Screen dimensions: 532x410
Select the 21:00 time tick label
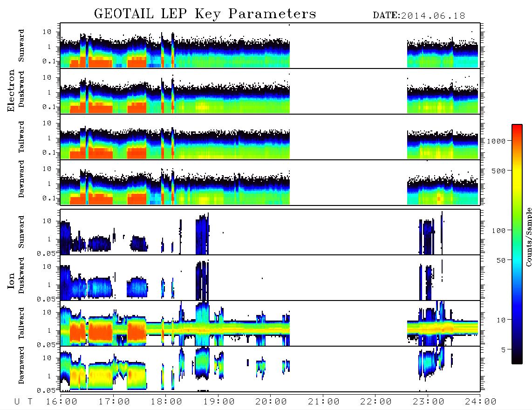coord(324,402)
